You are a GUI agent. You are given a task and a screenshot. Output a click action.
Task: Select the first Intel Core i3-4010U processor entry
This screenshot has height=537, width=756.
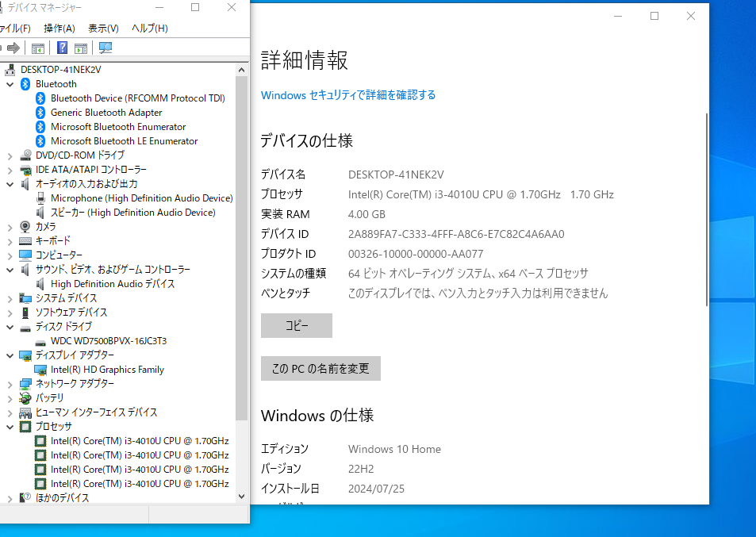(x=140, y=441)
